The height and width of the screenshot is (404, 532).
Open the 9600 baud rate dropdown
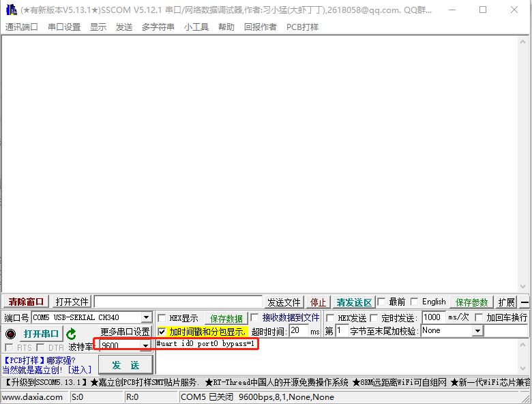pos(145,346)
